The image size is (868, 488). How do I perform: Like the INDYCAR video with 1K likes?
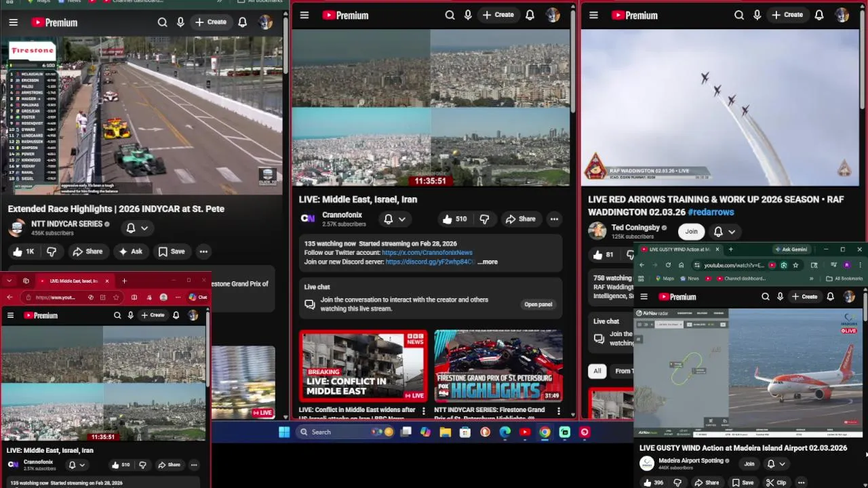coord(22,251)
